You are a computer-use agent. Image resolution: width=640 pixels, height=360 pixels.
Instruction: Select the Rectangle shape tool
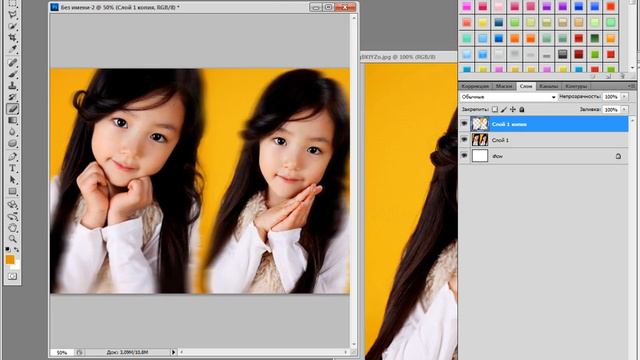click(13, 191)
